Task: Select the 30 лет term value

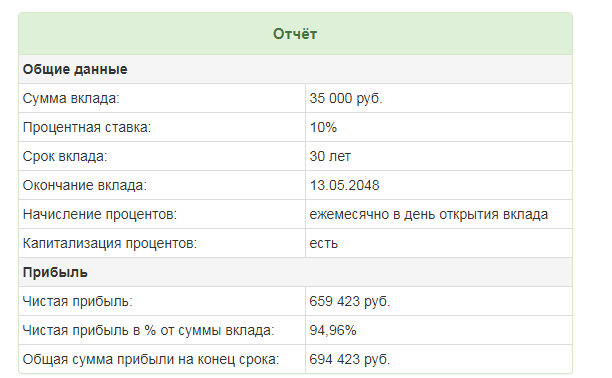Action: click(330, 156)
